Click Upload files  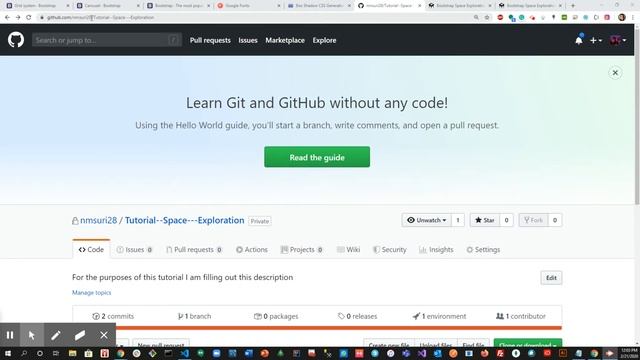(x=436, y=344)
